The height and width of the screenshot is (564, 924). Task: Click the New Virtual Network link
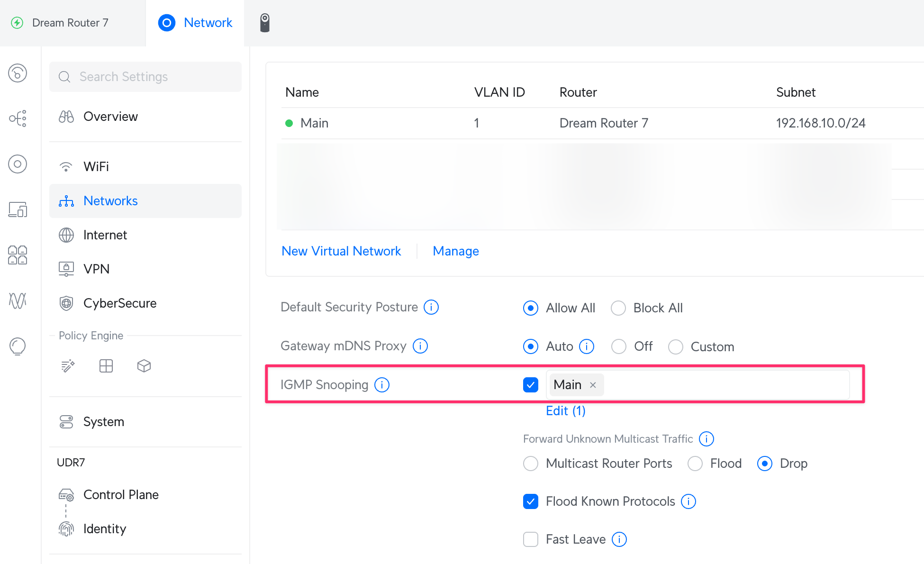341,251
